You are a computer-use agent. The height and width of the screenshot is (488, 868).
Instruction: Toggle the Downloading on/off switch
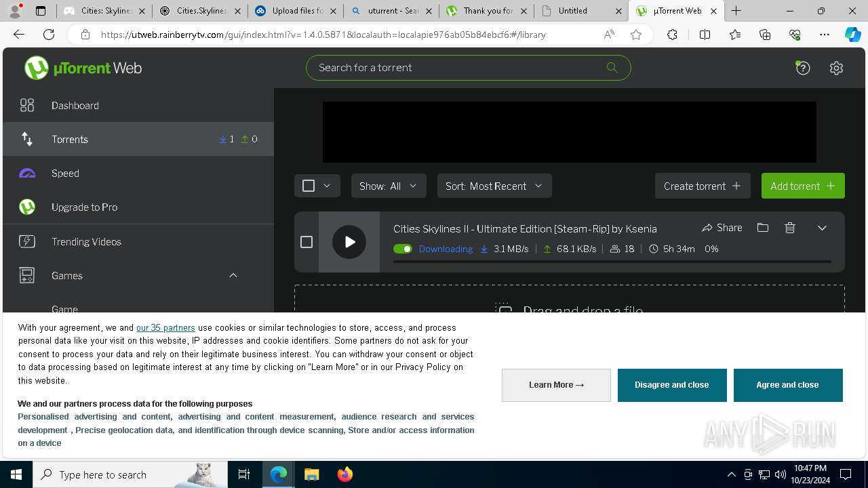pyautogui.click(x=403, y=249)
